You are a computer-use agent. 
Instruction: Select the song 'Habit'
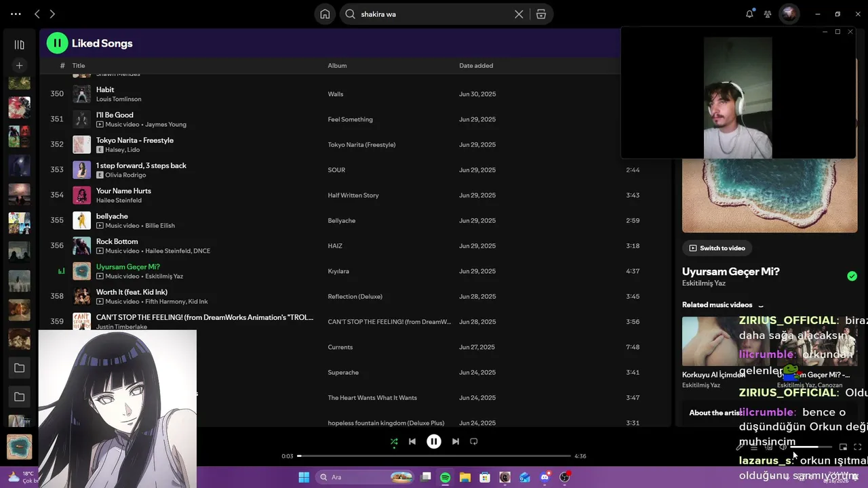click(x=105, y=89)
